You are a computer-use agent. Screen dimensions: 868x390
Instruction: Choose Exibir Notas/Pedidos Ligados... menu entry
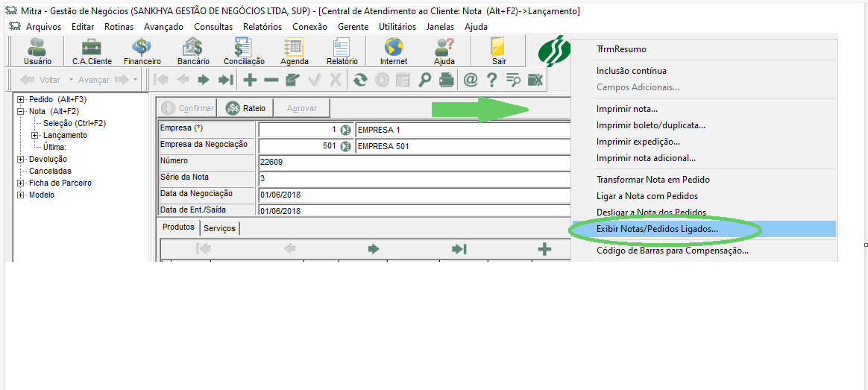pyautogui.click(x=704, y=228)
